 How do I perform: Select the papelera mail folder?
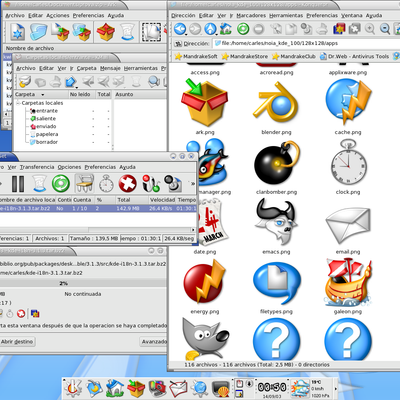tap(44, 134)
